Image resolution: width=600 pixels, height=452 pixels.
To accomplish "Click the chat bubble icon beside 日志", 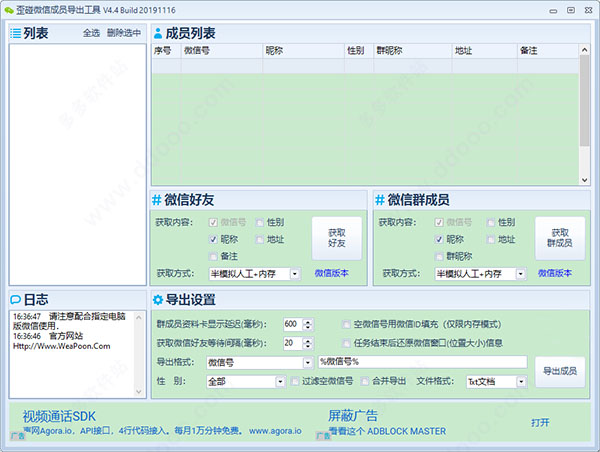I will (x=16, y=300).
